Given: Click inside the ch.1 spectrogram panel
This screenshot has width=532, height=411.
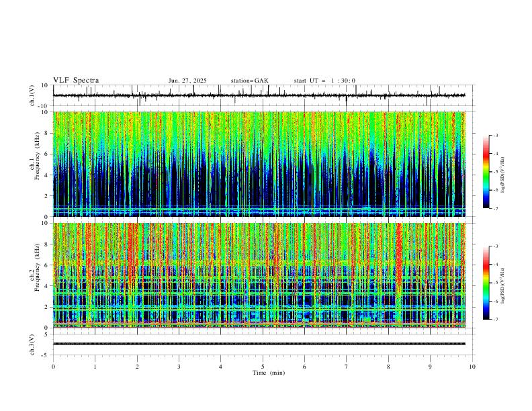Looking at the screenshot, I should point(259,164).
